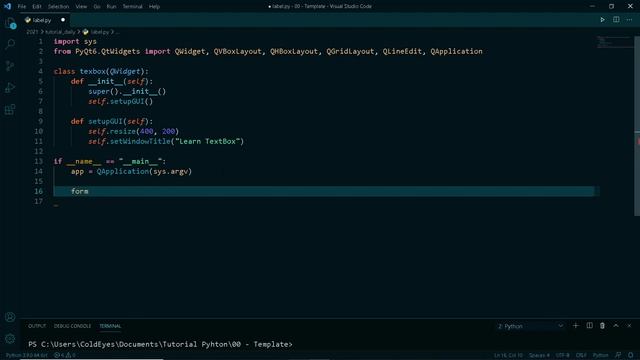The width and height of the screenshot is (640, 360).
Task: Click the VS Code logo icon
Action: click(7, 6)
